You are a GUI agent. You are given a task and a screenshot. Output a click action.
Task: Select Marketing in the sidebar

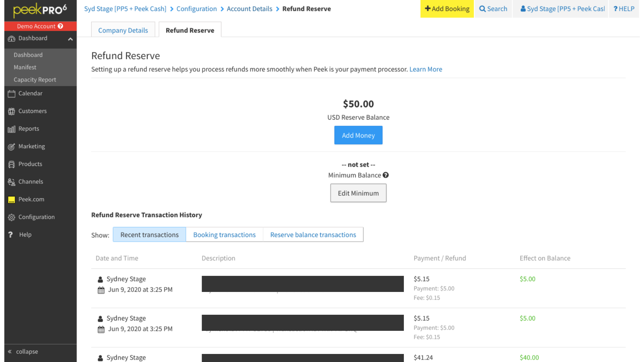tap(32, 146)
